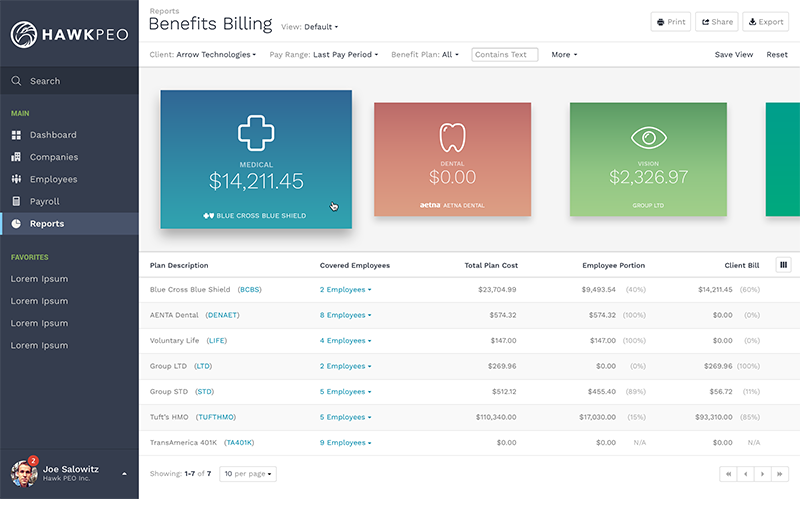Sort by Total Plan Cost column header
Image resolution: width=800 pixels, height=519 pixels.
coord(491,265)
